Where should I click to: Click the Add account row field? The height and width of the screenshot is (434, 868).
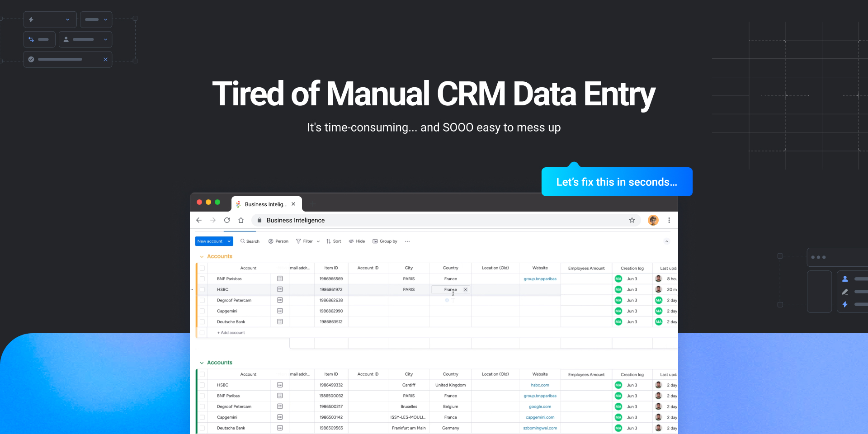click(233, 333)
